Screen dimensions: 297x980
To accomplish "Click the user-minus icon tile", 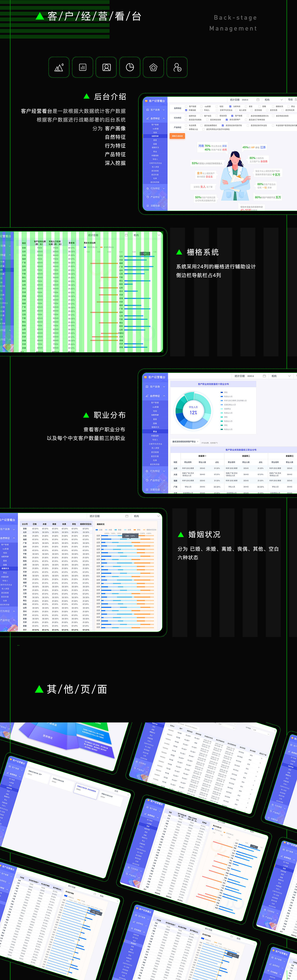I will pyautogui.click(x=177, y=67).
